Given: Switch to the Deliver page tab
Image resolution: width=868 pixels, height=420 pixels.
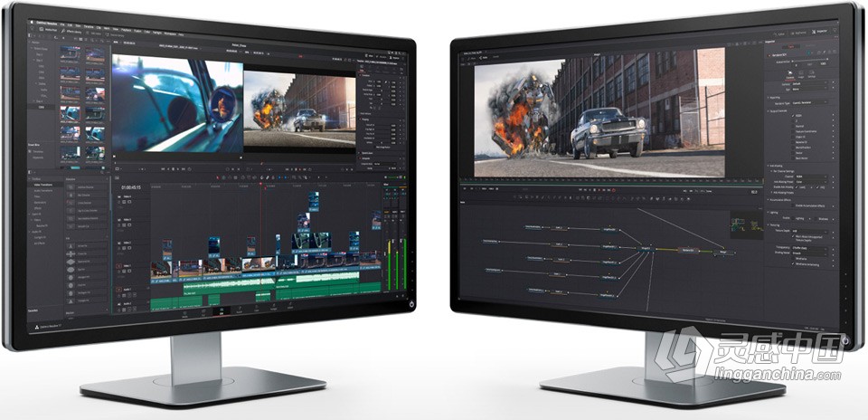Looking at the screenshot, I should point(290,305).
